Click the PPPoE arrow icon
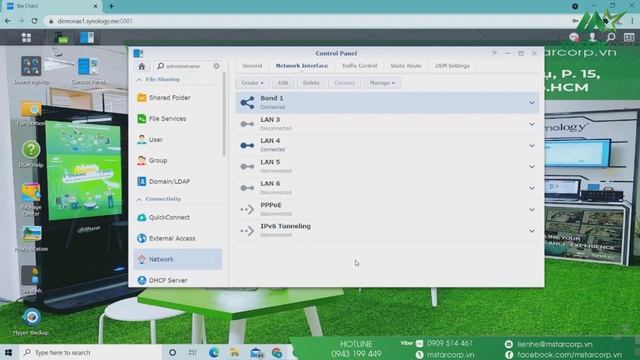Viewport: 640px width, 360px height. pyautogui.click(x=247, y=209)
